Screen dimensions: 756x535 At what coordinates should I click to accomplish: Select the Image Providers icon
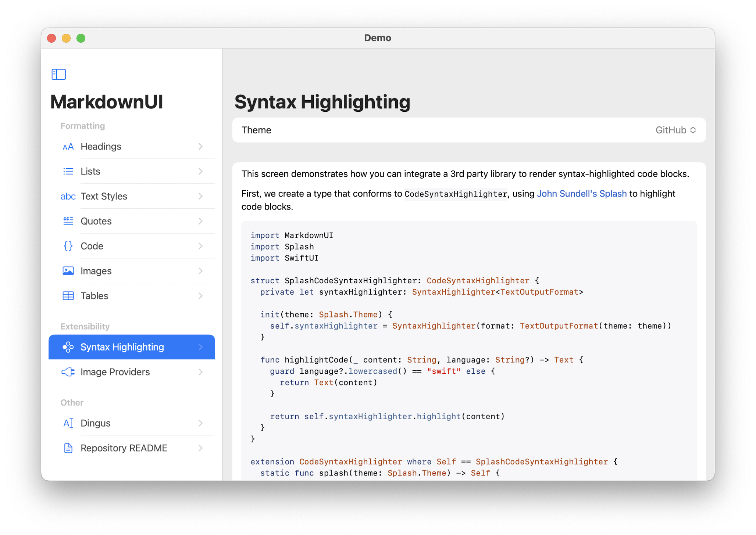click(x=68, y=372)
